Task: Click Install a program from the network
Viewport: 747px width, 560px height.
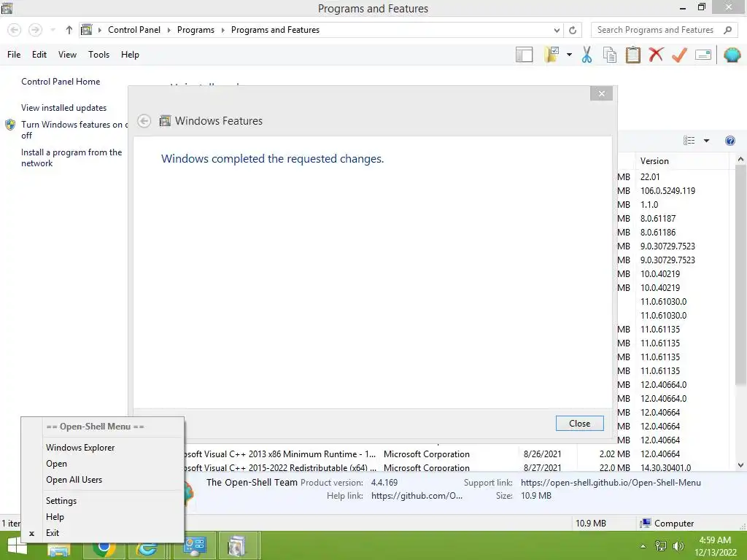Action: [71, 157]
